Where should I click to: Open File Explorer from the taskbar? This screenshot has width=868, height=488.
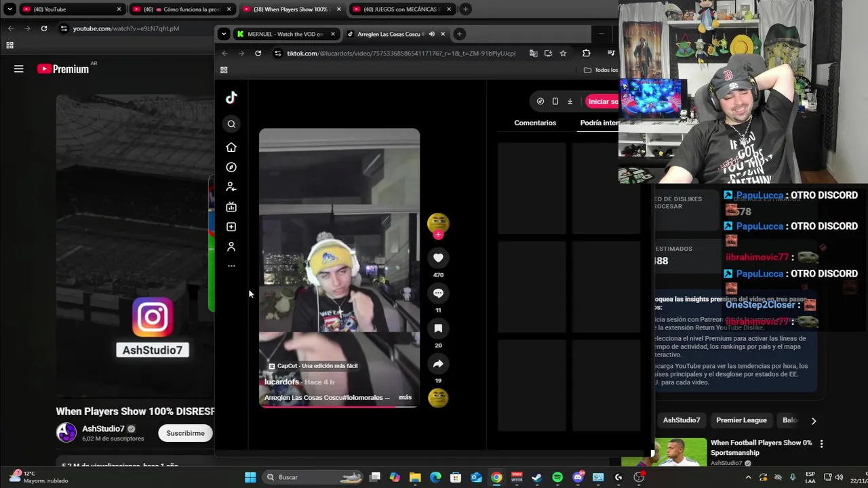415,477
